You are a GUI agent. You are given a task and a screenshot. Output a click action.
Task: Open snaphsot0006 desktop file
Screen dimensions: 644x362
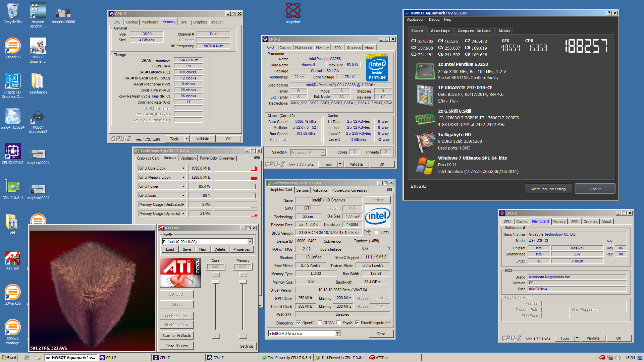[x=63, y=15]
